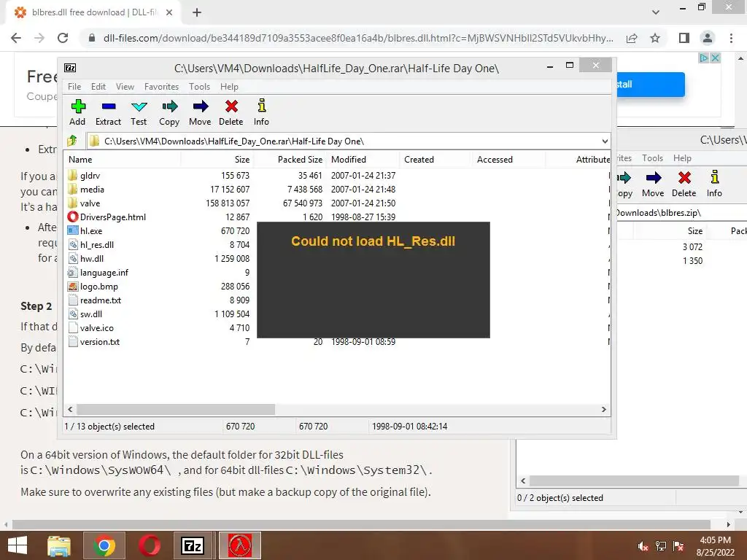The image size is (747, 560).
Task: Open File Explorer from taskbar
Action: point(59,545)
